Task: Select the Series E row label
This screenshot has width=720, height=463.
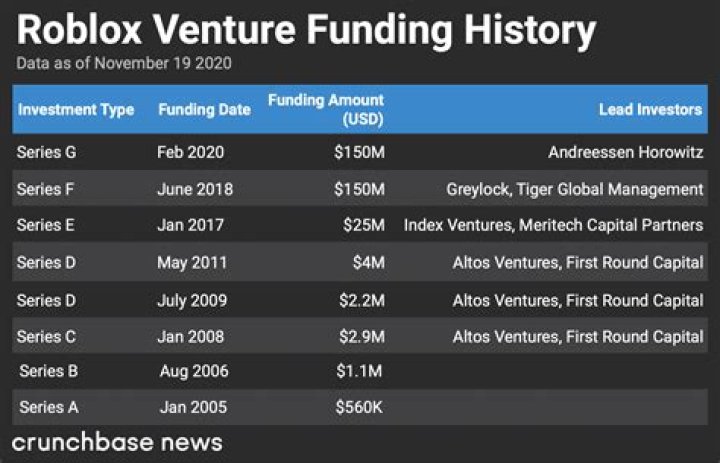Action: (x=46, y=225)
